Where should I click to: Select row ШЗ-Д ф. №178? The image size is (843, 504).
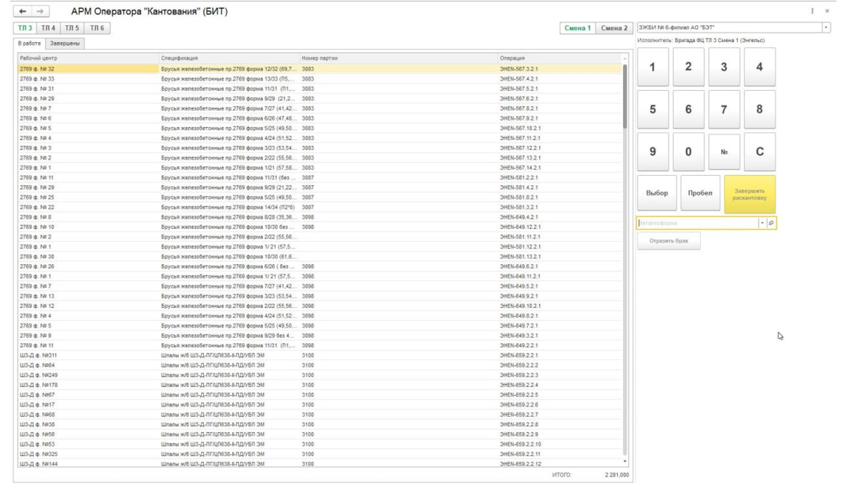click(320, 385)
